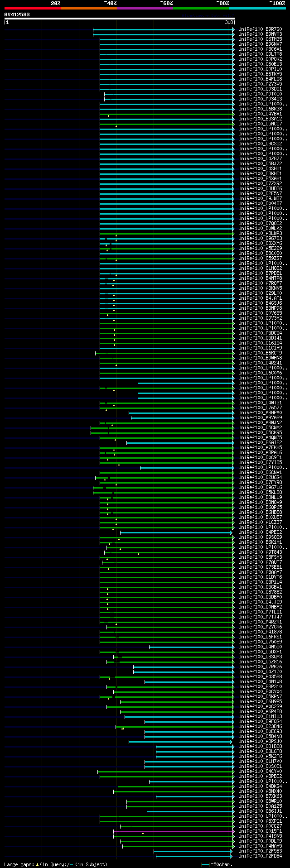Click the UniRef100_Q4N5U0 hit label
Screen dimensions: 290x868
(260, 647)
